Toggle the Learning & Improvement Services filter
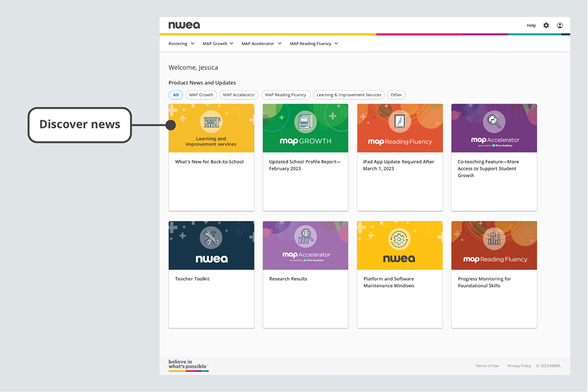This screenshot has height=392, width=588. tap(349, 95)
